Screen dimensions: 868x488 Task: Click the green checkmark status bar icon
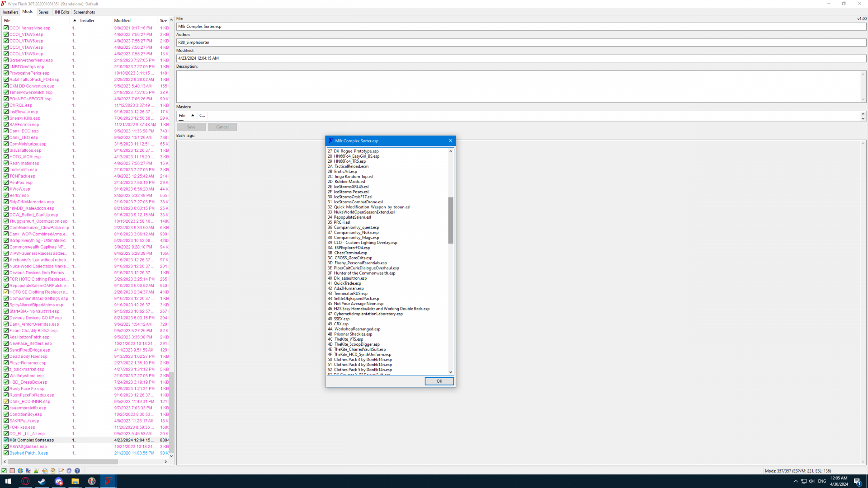[4, 470]
